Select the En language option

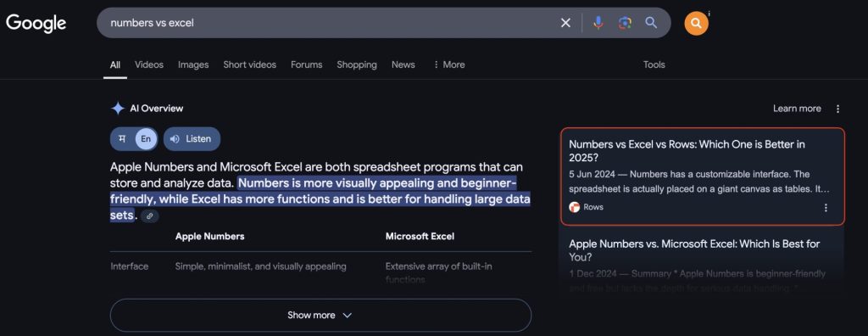[146, 139]
